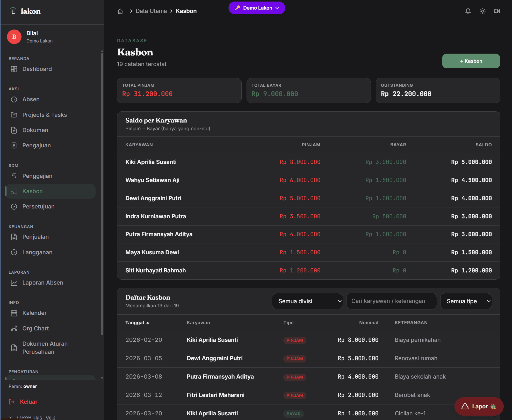
Task: Click the Penjualan document icon
Action: (14, 237)
